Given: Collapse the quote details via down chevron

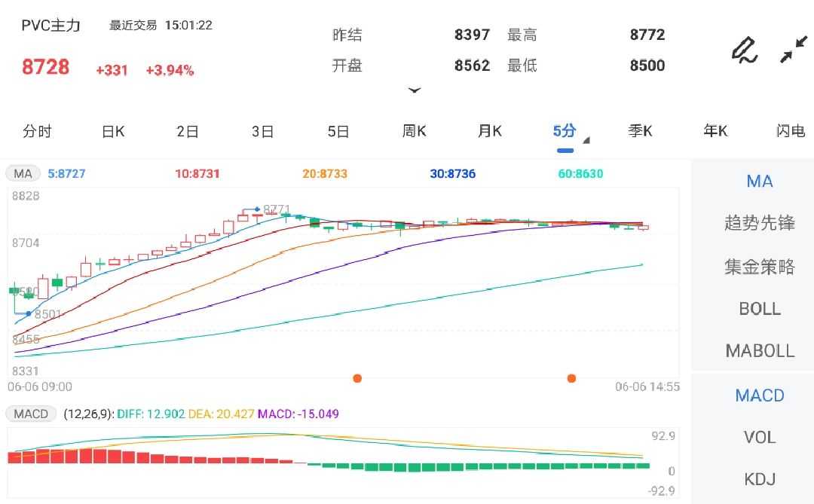Looking at the screenshot, I should pos(415,90).
